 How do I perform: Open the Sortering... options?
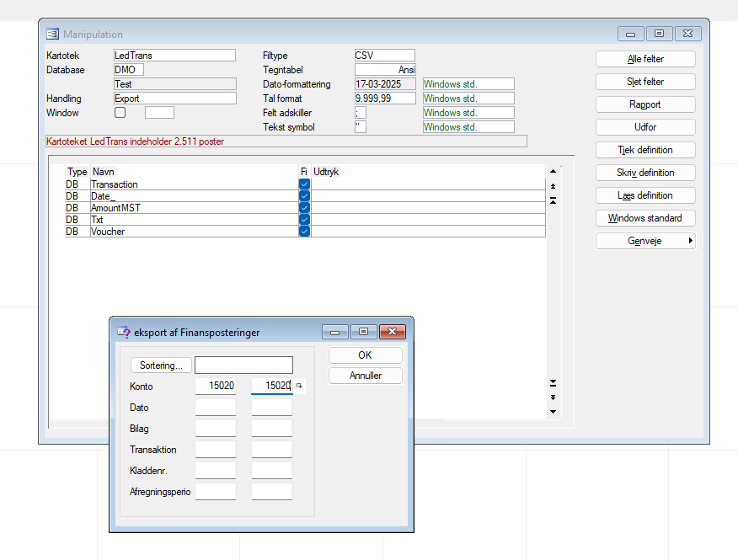161,365
